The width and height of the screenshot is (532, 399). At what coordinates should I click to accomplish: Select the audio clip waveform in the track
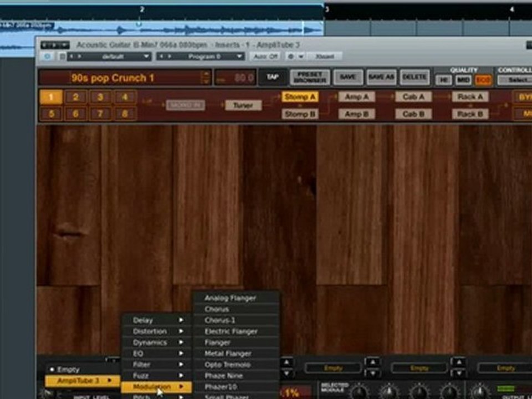pos(161,29)
